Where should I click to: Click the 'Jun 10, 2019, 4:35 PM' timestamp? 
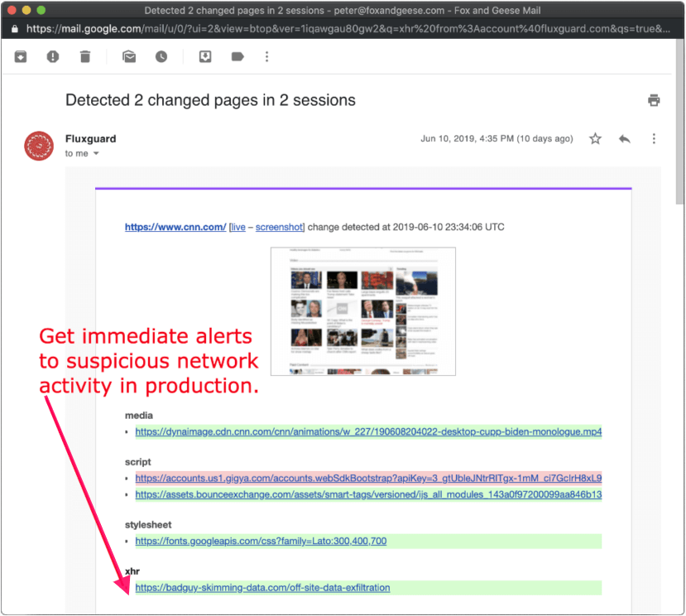pyautogui.click(x=497, y=139)
